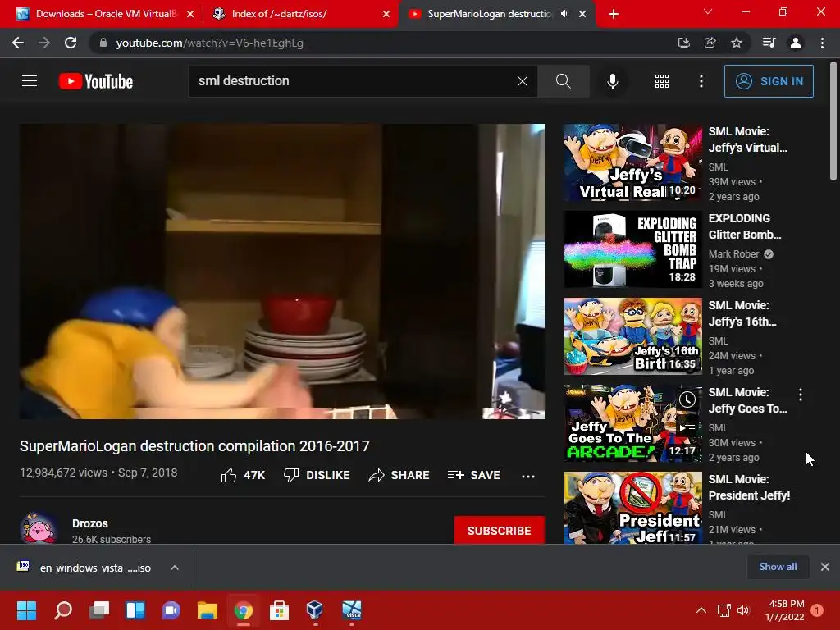
Task: Go back in browser history
Action: coord(18,43)
